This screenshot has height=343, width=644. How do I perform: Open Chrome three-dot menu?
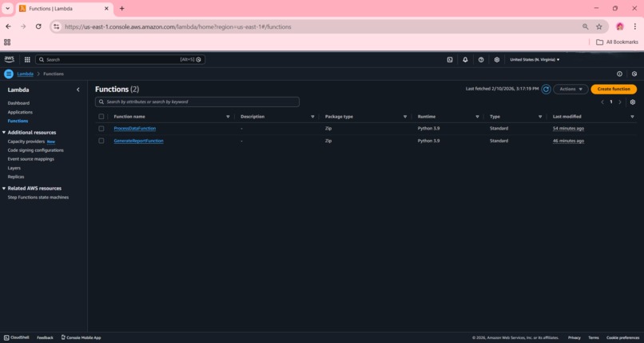[635, 26]
